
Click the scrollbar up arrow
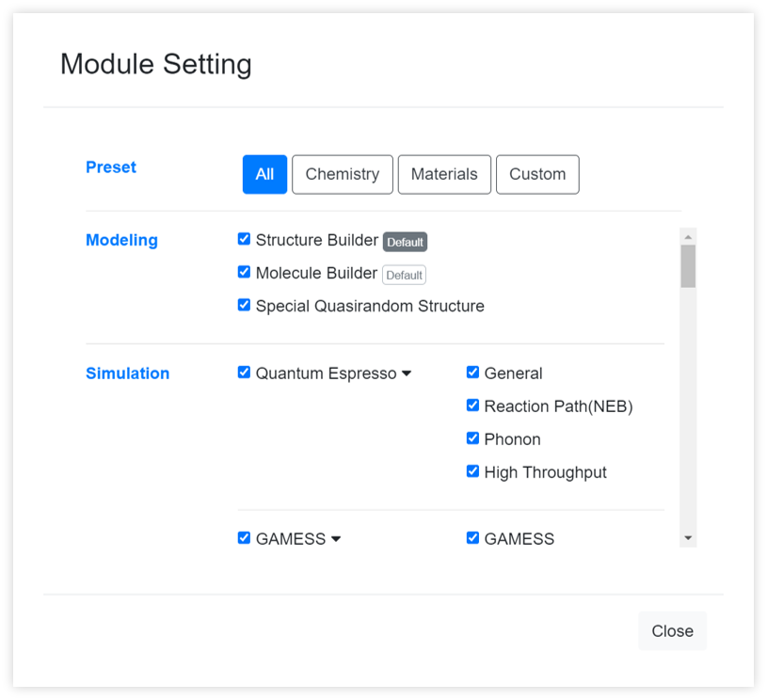coord(688,236)
